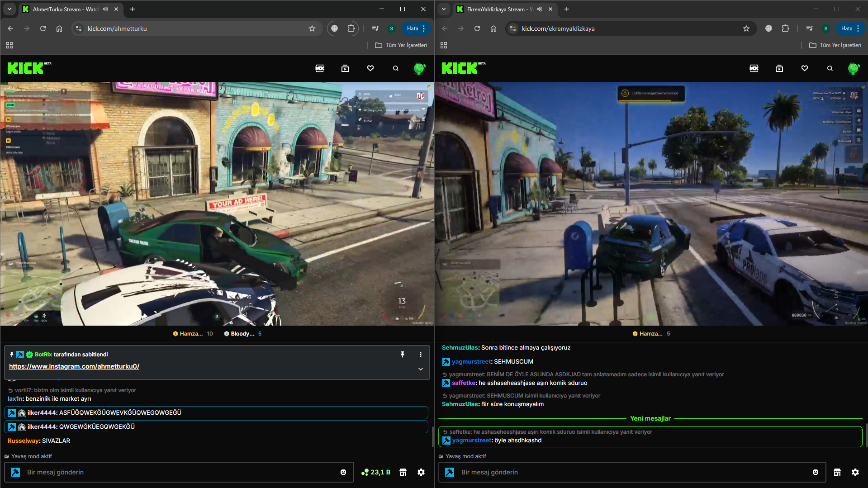This screenshot has width=868, height=488.
Task: Collapse the pinned message chevron
Action: coord(421,369)
